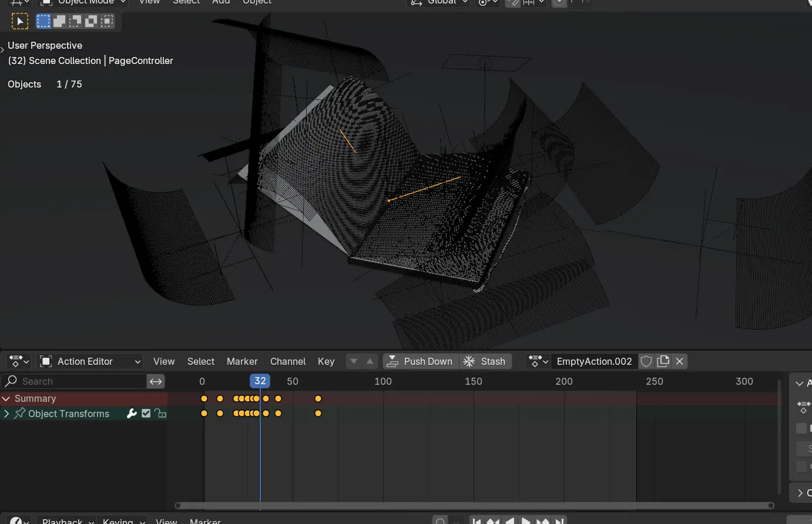The image size is (812, 524).
Task: Click wrench modifiers icon on Object Transforms
Action: (x=132, y=414)
